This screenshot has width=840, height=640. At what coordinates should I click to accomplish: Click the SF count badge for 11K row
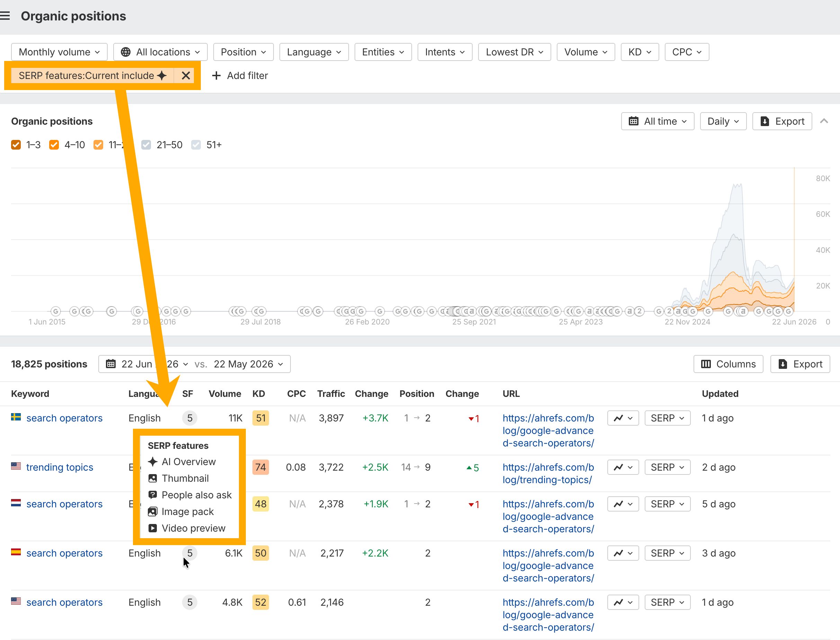(x=190, y=418)
